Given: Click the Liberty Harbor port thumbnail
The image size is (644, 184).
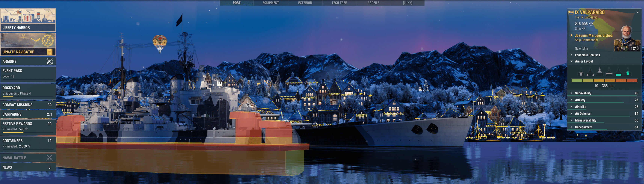Looking at the screenshot, I should tap(28, 16).
